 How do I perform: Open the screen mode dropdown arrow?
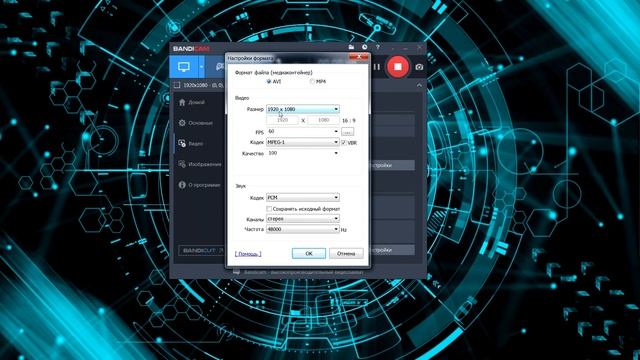coord(201,67)
